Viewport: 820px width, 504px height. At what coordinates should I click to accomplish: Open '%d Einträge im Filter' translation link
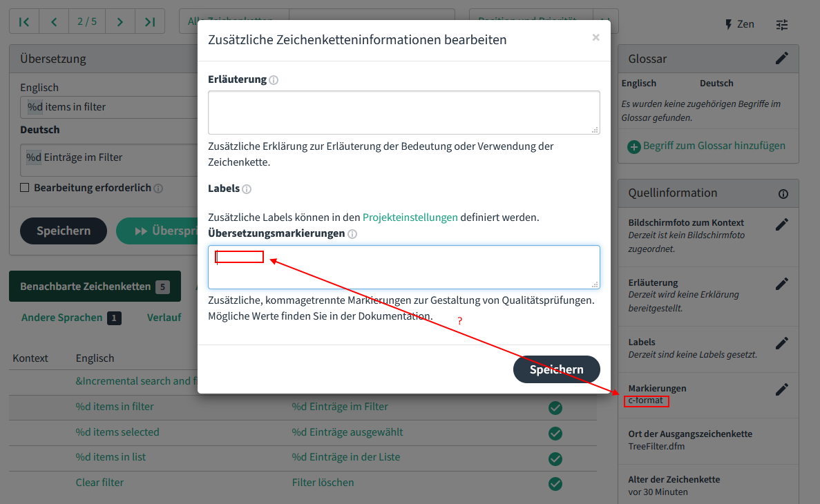click(340, 406)
